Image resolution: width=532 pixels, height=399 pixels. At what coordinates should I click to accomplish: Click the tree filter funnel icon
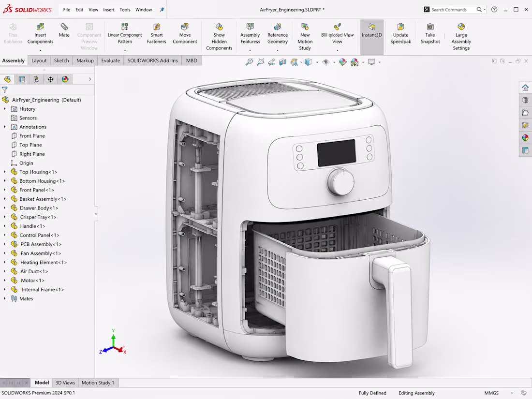(x=5, y=90)
